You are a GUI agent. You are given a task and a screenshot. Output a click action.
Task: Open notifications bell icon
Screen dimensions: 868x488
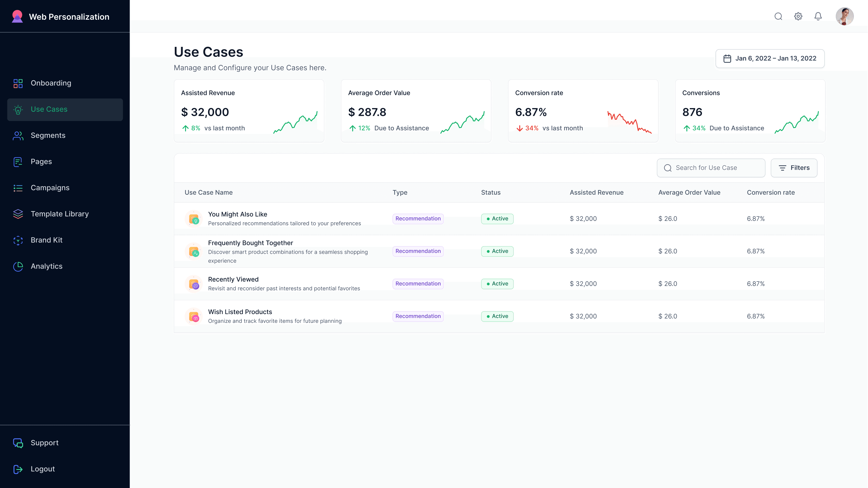[x=818, y=16]
